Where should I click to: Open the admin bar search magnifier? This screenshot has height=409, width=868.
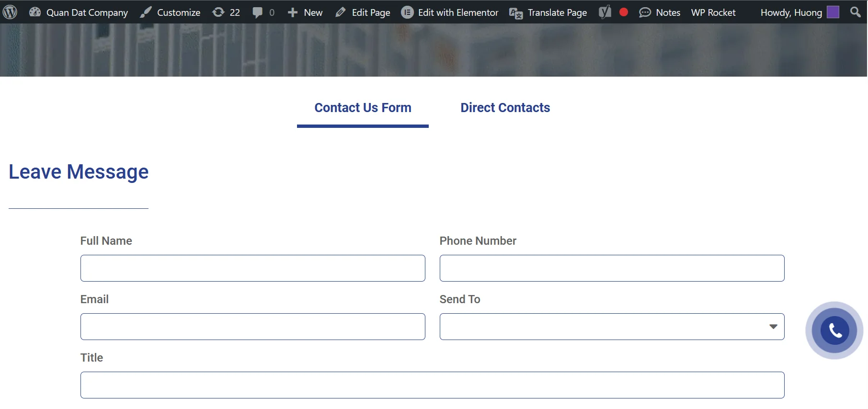point(855,12)
